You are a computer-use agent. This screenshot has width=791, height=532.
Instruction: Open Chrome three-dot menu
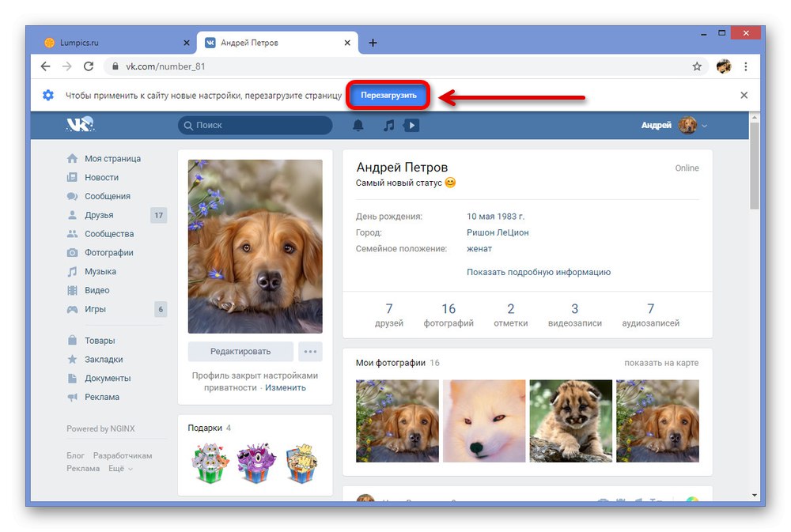pyautogui.click(x=746, y=66)
